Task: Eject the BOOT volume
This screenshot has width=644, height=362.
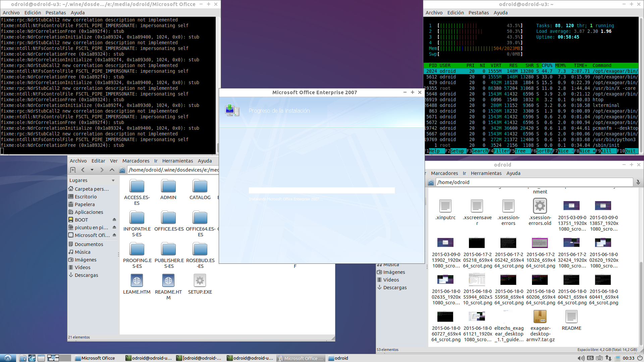Action: [x=114, y=220]
